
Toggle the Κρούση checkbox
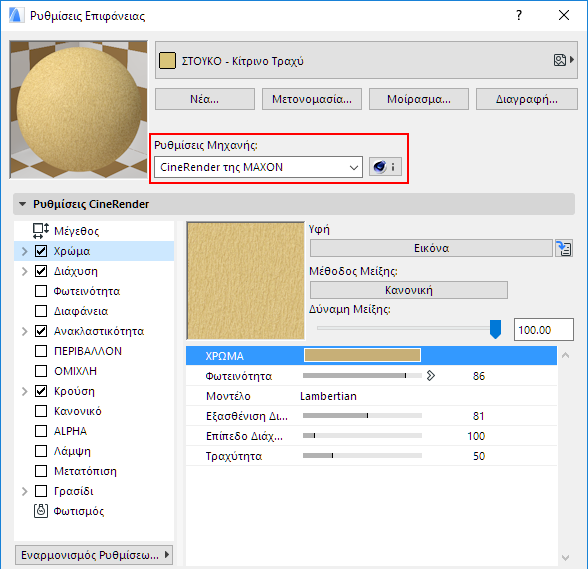coord(41,391)
